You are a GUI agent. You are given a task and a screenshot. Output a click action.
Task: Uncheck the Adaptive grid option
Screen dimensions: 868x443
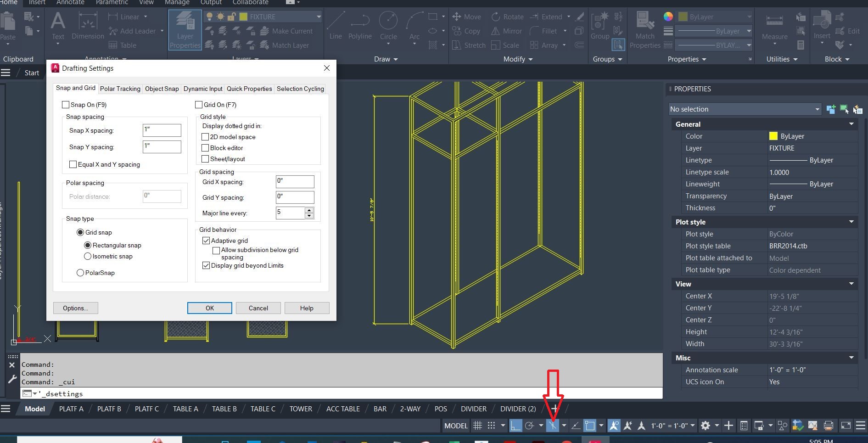click(x=206, y=240)
